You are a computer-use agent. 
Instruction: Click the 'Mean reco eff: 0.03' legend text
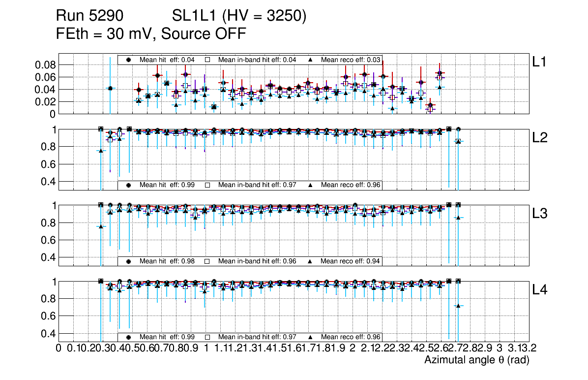tap(350, 60)
